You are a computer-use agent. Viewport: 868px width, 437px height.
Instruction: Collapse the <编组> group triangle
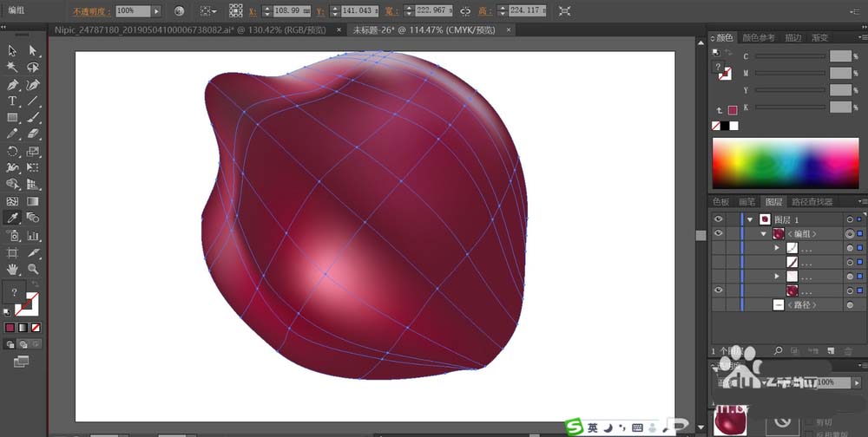(763, 234)
